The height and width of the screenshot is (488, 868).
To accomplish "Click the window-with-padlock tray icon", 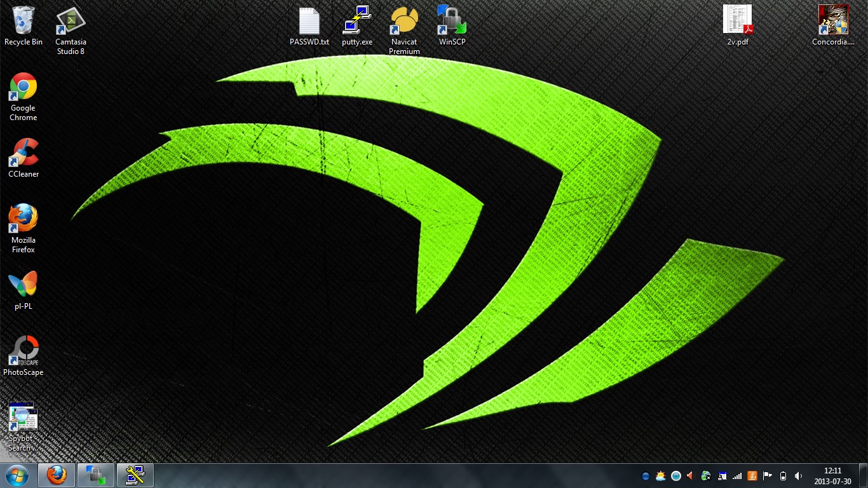I will point(722,476).
